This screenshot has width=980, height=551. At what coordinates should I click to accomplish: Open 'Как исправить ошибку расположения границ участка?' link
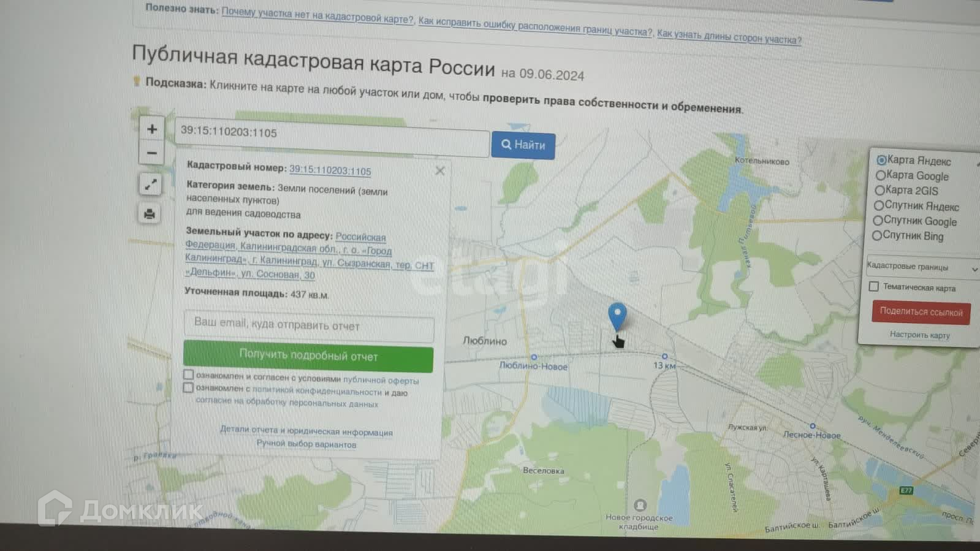click(x=535, y=26)
